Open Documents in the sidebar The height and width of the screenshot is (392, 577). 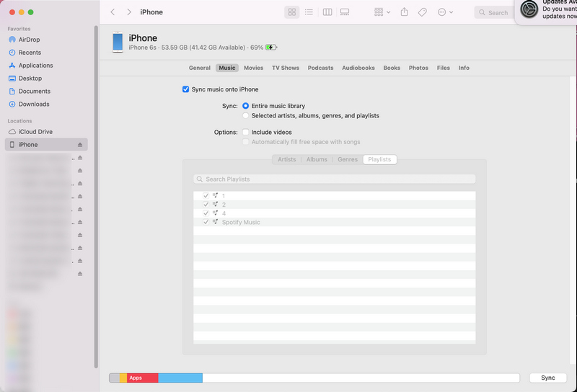34,91
